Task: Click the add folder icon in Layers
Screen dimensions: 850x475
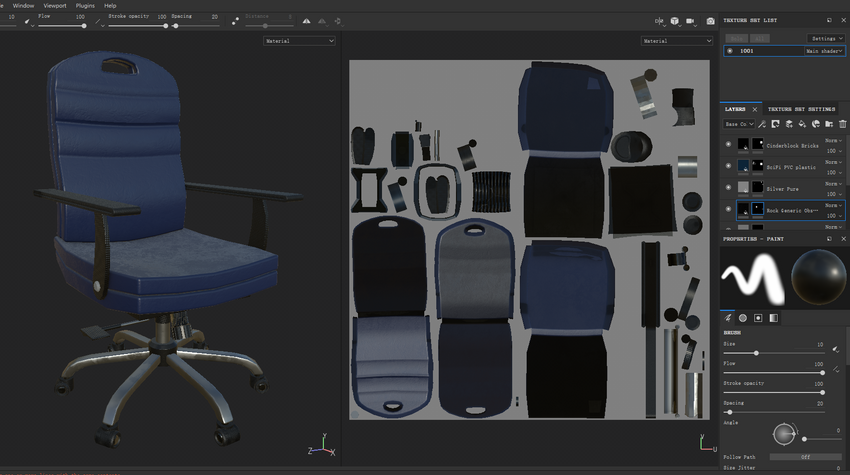Action: tap(829, 124)
